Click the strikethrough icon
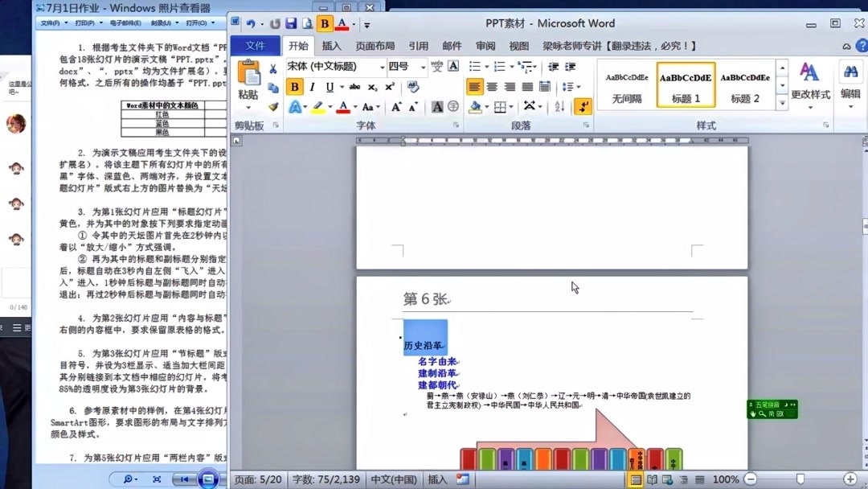Screen dimensions: 868x489 pos(354,86)
